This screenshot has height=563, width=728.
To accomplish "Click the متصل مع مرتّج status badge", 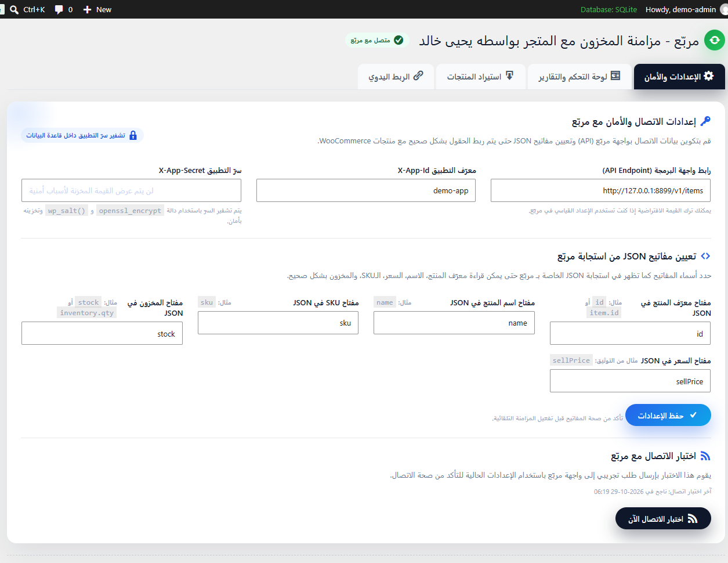I will (377, 40).
